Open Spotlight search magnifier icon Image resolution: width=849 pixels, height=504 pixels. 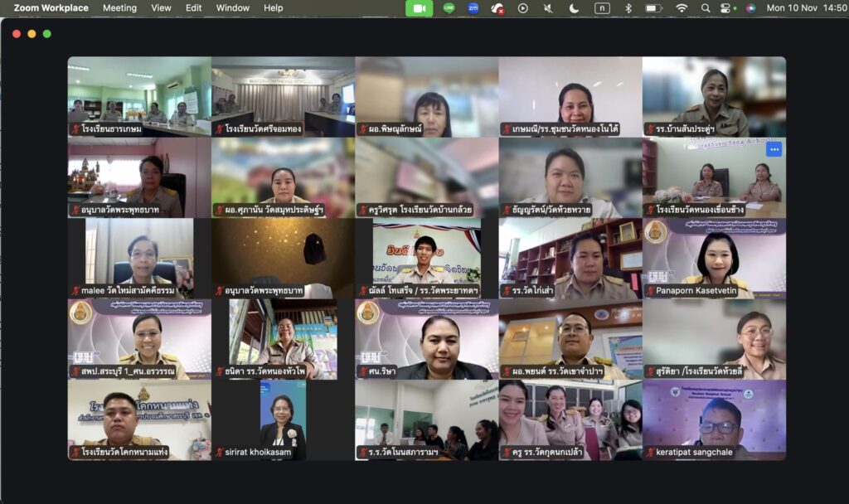(706, 8)
